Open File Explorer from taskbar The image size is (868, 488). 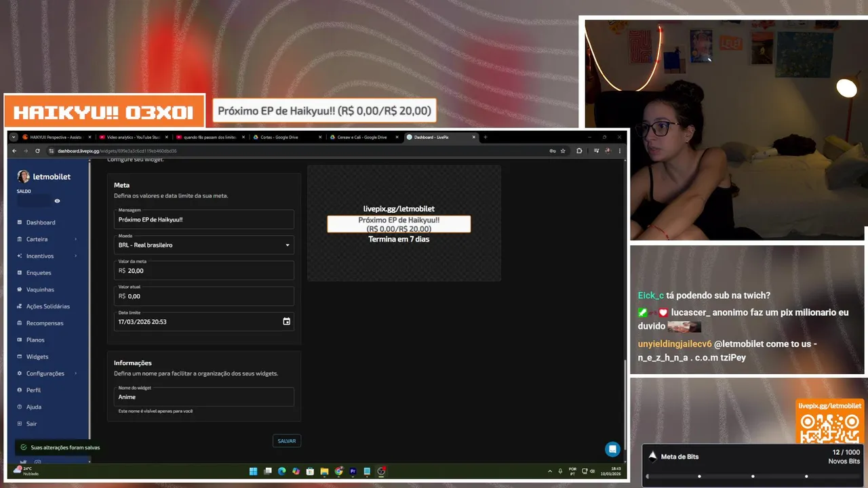coord(324,471)
